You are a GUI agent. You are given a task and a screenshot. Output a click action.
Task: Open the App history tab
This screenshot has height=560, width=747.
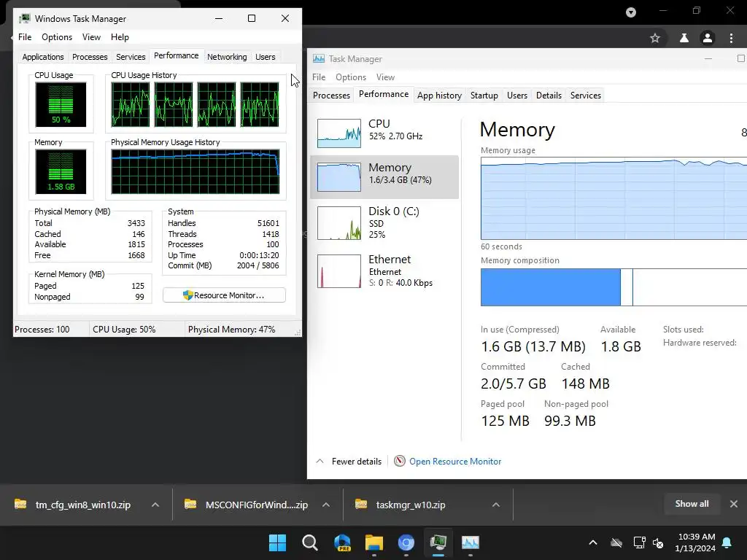click(439, 96)
